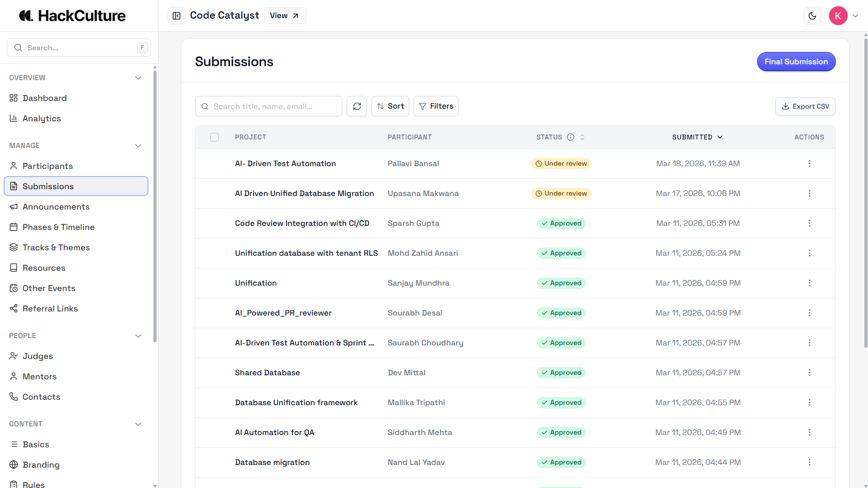Sort by Status column arrows
This screenshot has width=868, height=488.
coord(582,137)
